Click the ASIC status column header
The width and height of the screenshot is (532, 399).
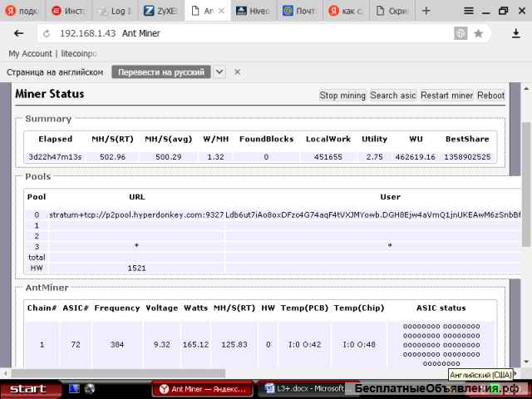coord(441,308)
